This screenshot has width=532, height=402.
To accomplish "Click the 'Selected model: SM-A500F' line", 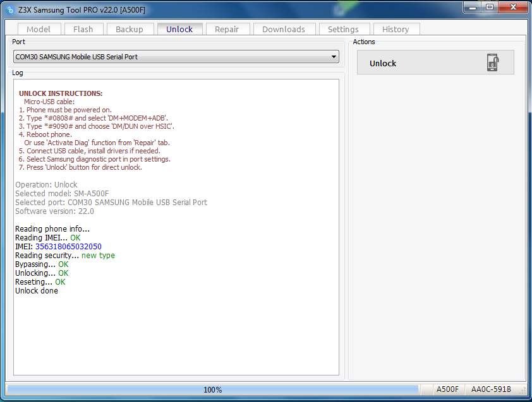I will [x=62, y=194].
